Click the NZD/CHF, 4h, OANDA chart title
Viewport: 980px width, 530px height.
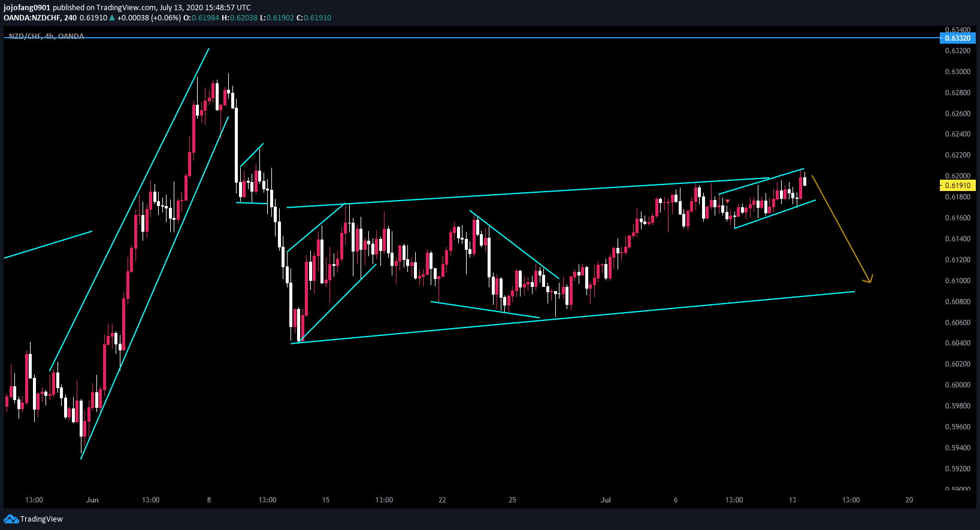[x=46, y=37]
